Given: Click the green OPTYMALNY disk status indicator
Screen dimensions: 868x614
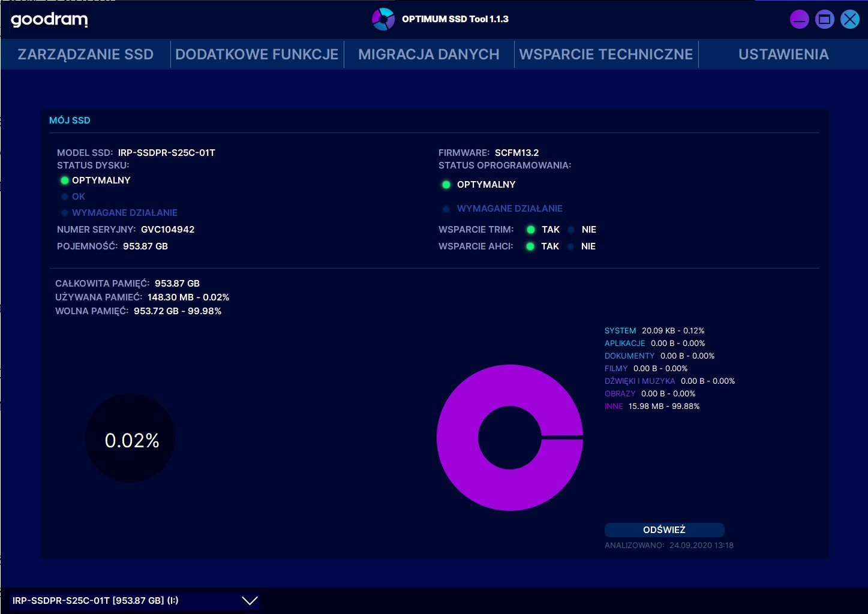Looking at the screenshot, I should (65, 180).
